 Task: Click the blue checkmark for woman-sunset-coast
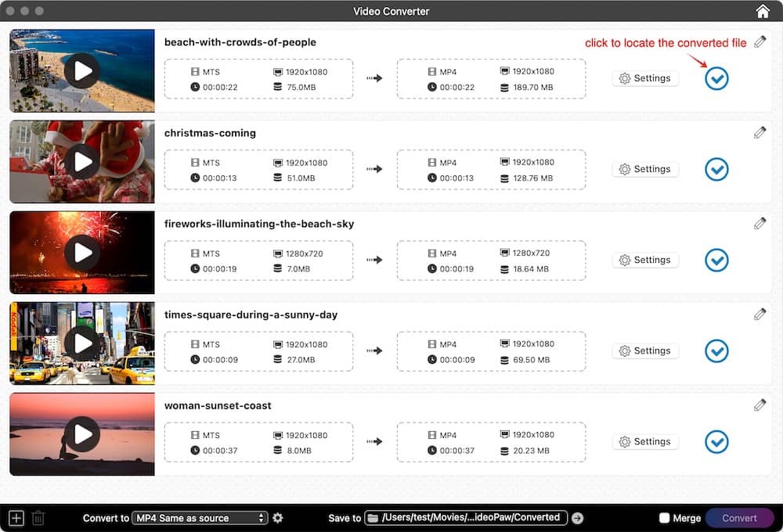[x=716, y=441]
